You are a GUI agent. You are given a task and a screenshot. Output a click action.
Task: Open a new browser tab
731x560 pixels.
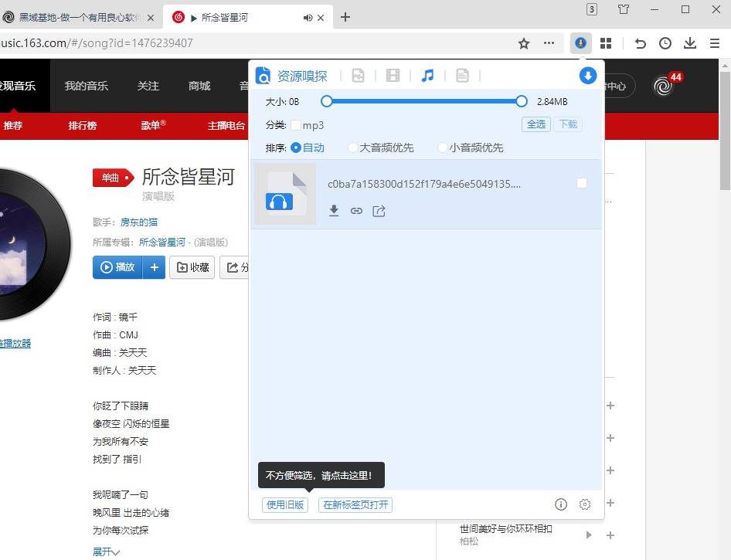345,17
